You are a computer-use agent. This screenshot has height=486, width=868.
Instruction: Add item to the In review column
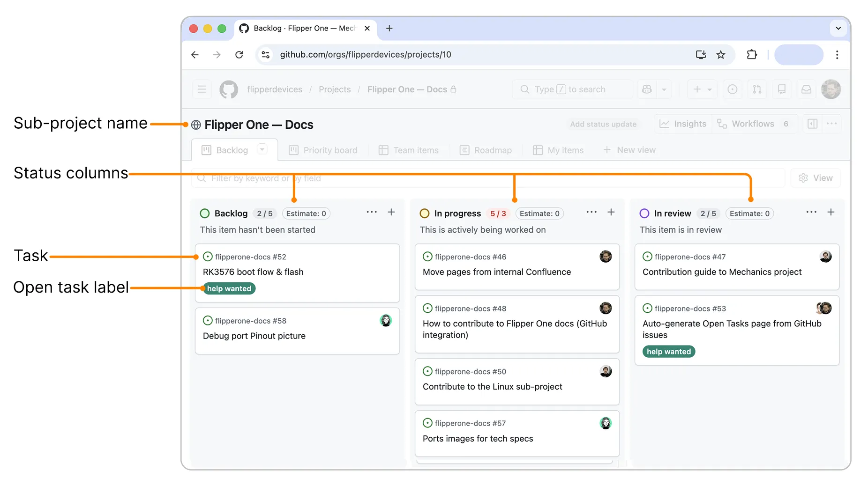click(831, 212)
